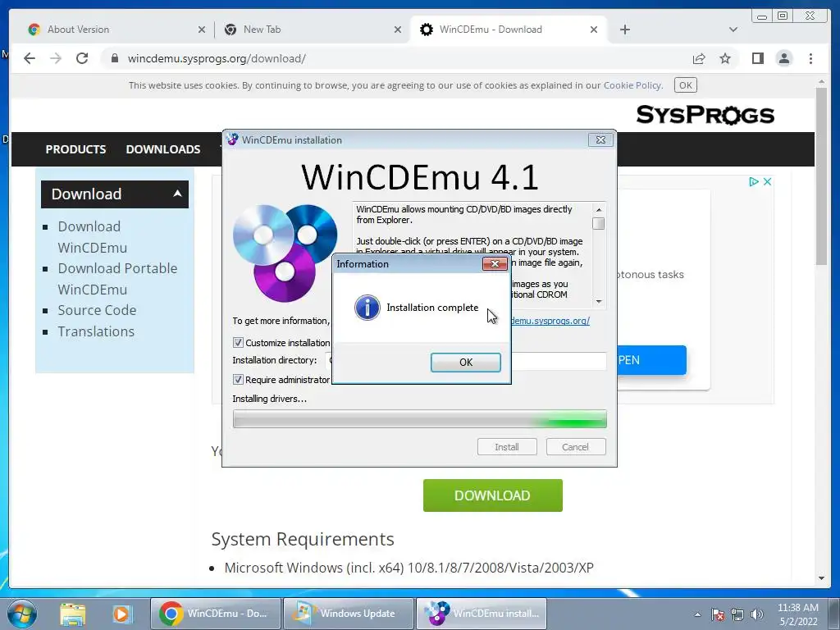The width and height of the screenshot is (840, 630).
Task: Open a new browser tab with plus
Action: point(624,30)
